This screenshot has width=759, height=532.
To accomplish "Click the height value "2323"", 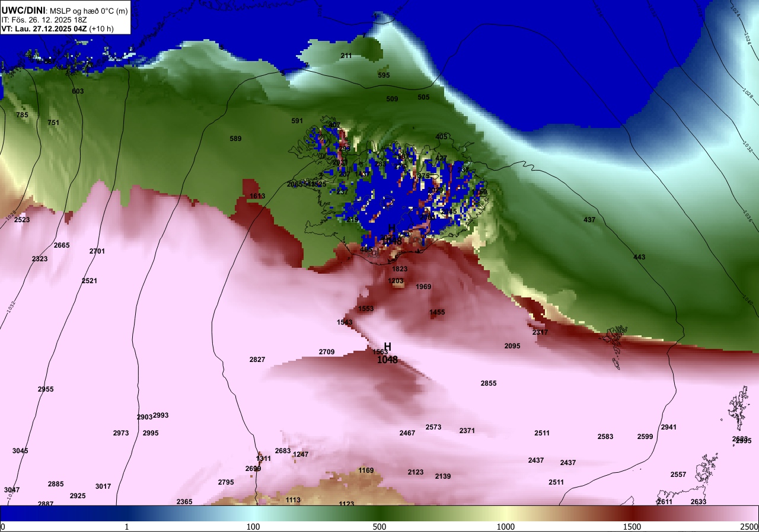I will (40, 259).
